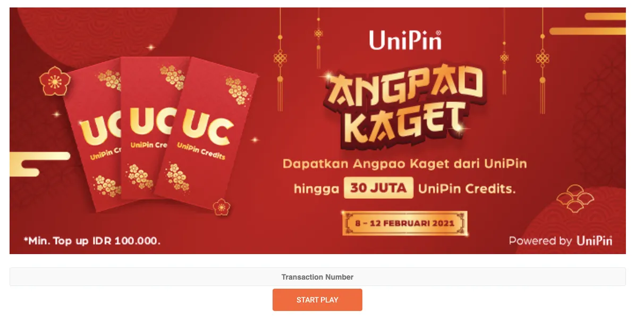The width and height of the screenshot is (644, 328).
Task: Click the ANGPAO KAGET title graphic
Action: (405, 106)
